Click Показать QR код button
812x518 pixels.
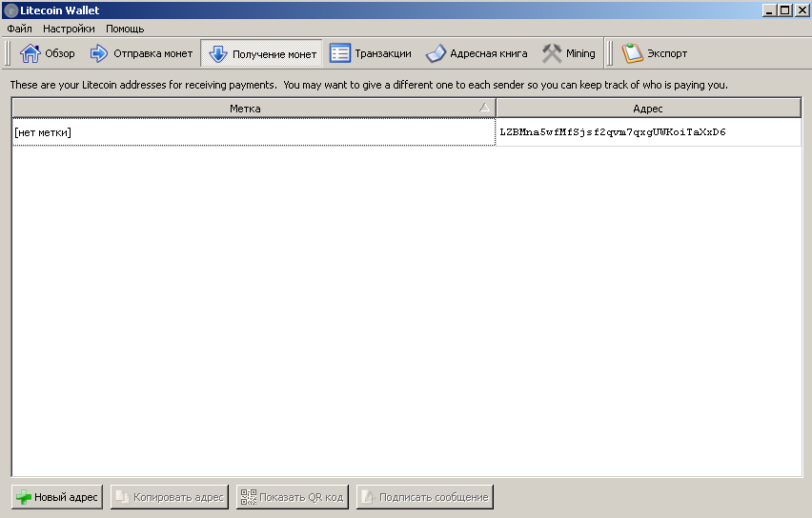point(293,497)
